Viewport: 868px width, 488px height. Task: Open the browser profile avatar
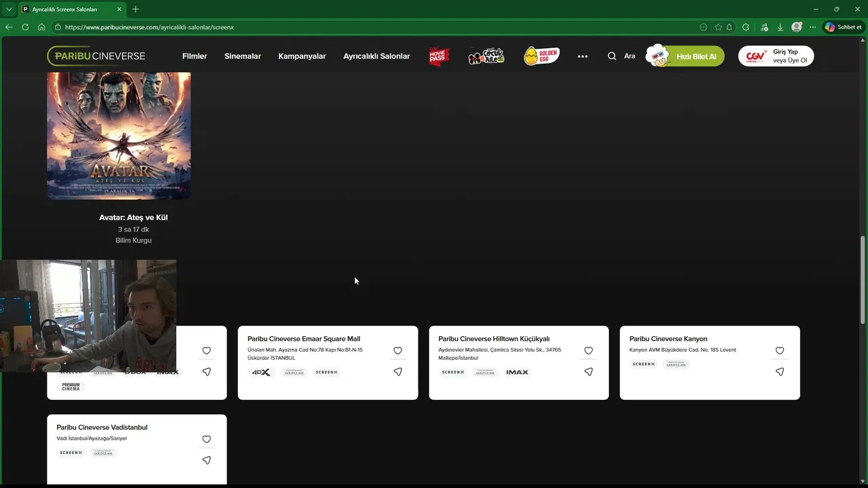[797, 27]
